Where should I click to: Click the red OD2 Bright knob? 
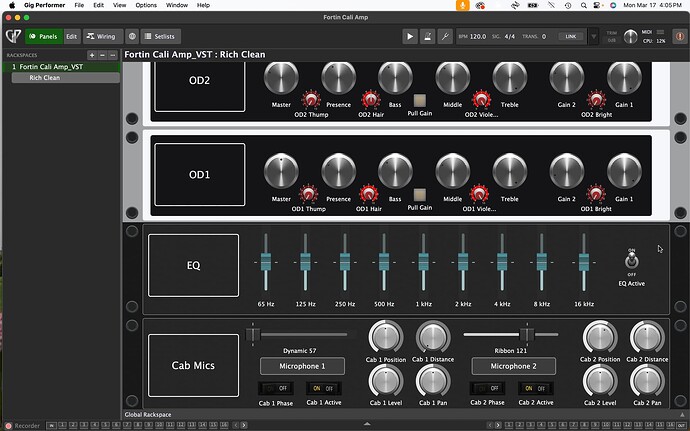[x=596, y=100]
